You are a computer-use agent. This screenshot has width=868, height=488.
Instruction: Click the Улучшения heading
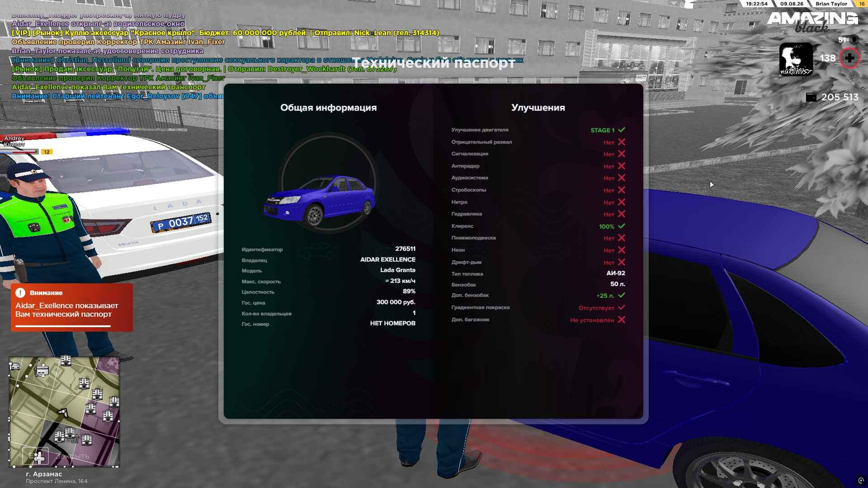pyautogui.click(x=538, y=108)
